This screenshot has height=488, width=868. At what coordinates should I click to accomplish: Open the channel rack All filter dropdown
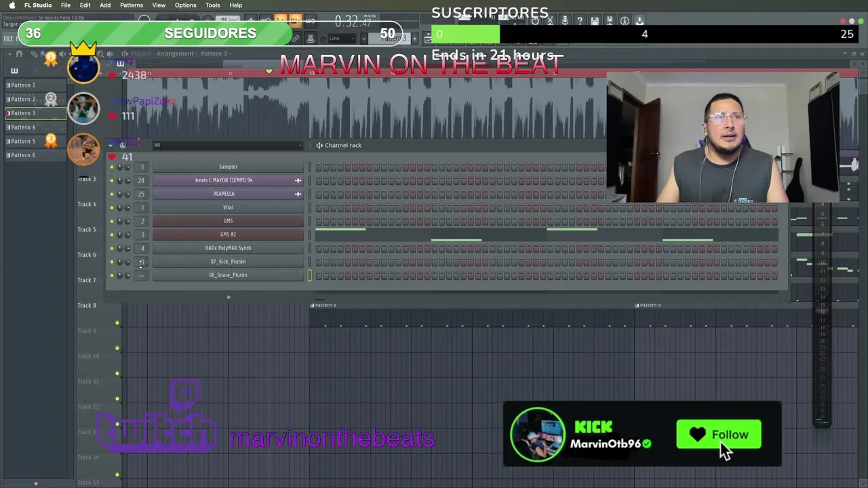(x=228, y=145)
